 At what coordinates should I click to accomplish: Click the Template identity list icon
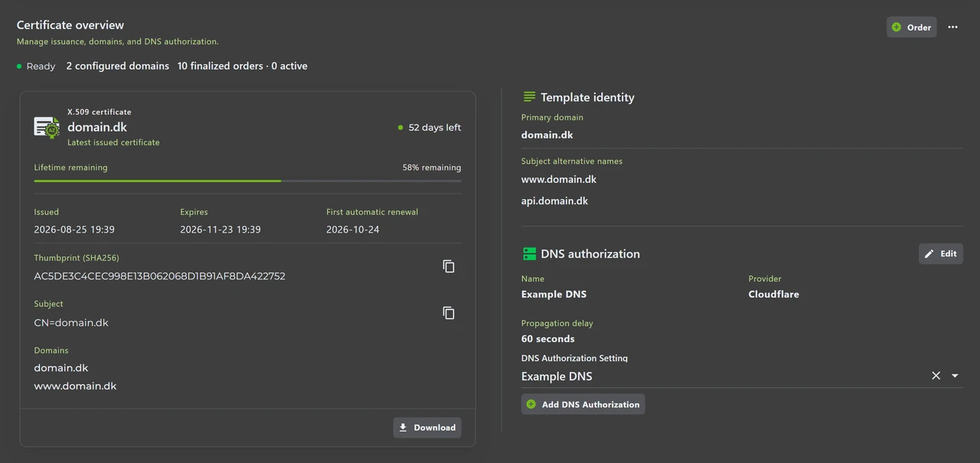tap(529, 97)
